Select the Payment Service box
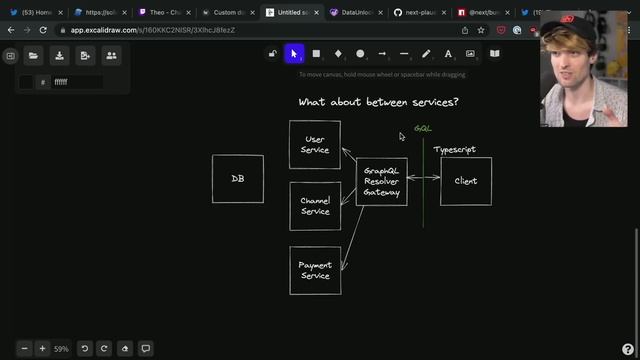Image resolution: width=640 pixels, height=360 pixels. [316, 270]
